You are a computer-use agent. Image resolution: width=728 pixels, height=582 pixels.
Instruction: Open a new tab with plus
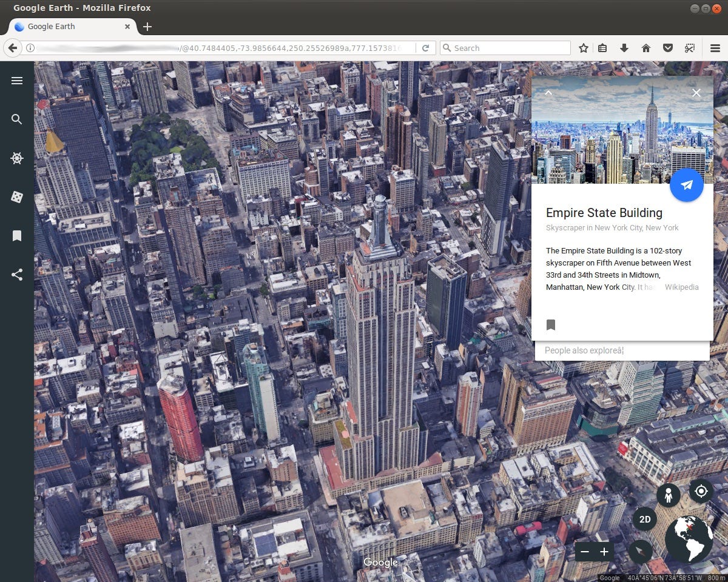click(147, 27)
